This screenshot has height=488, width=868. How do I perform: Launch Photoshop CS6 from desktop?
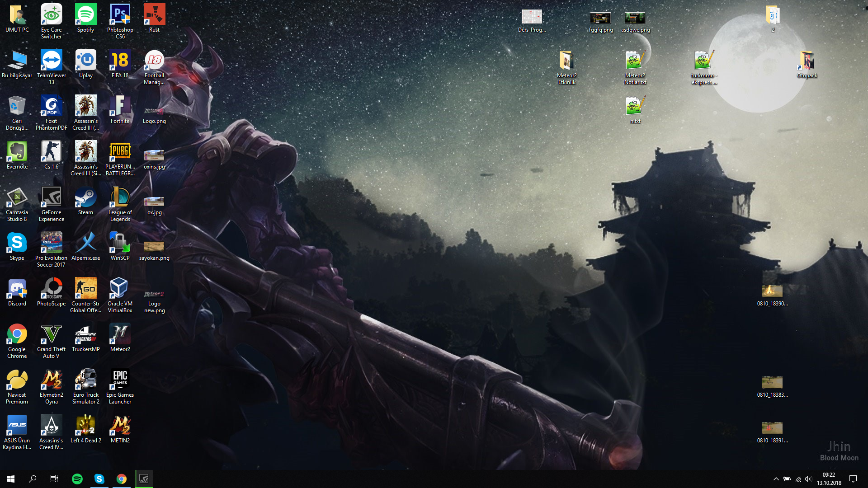[120, 21]
